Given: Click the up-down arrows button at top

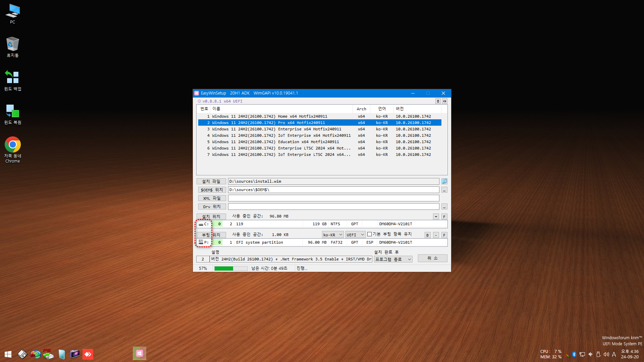Looking at the screenshot, I should pyautogui.click(x=438, y=101).
